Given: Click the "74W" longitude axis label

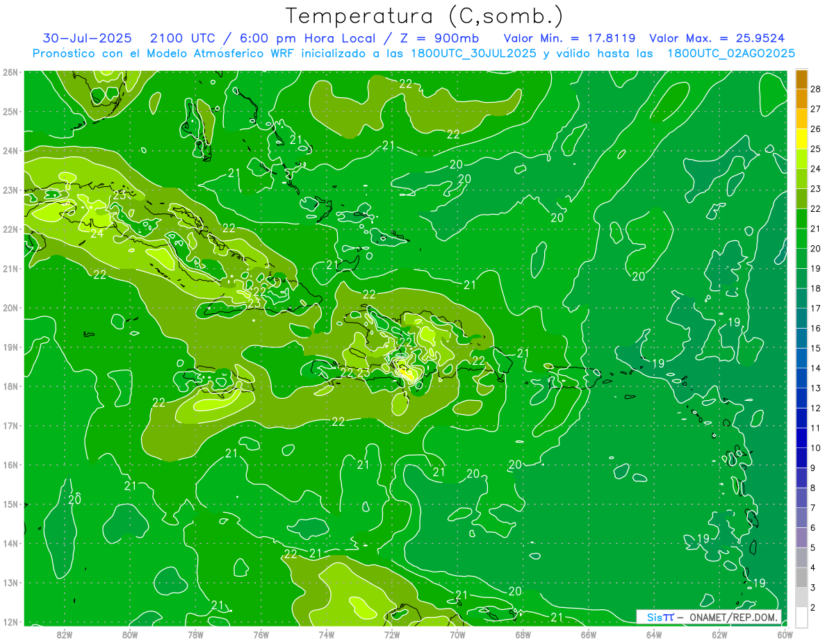Looking at the screenshot, I should click(327, 634).
